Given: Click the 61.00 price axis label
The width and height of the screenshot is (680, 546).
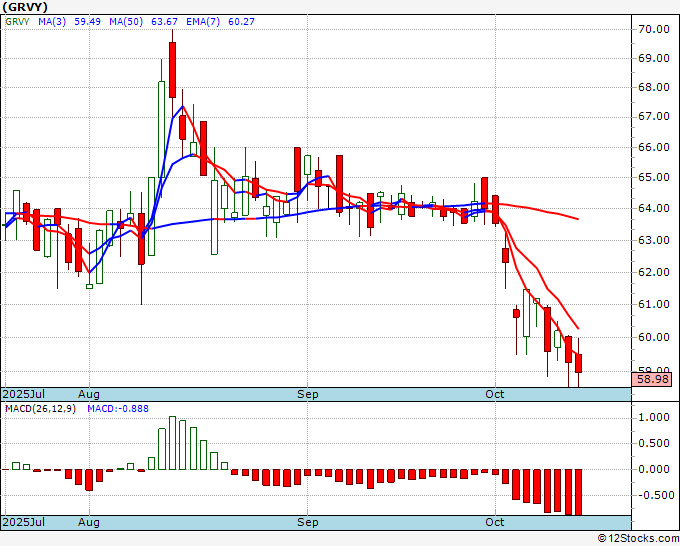Looking at the screenshot, I should point(654,304).
